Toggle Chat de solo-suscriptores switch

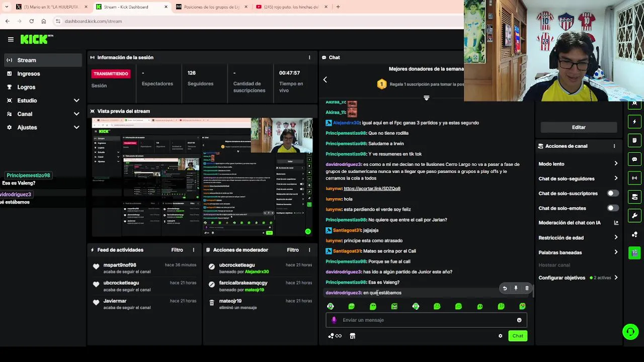[612, 193]
